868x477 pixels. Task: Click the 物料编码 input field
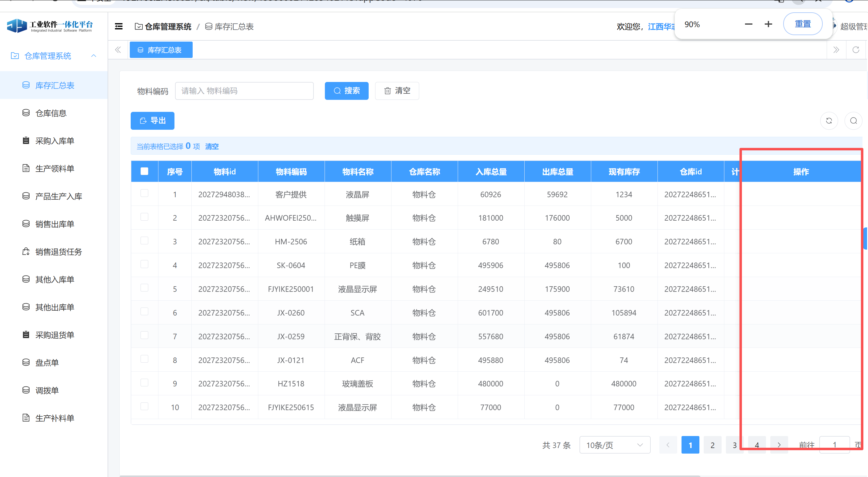pyautogui.click(x=244, y=91)
